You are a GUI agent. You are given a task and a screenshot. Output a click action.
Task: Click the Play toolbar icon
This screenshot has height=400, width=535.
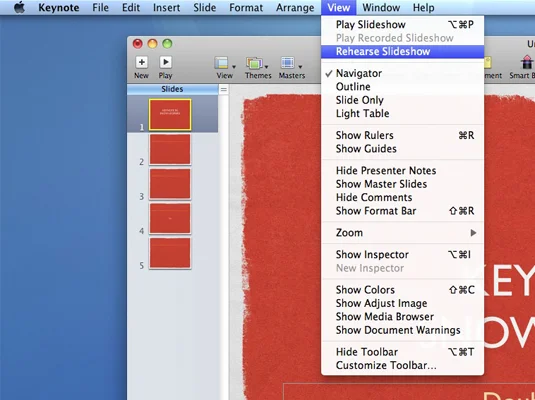pyautogui.click(x=165, y=62)
